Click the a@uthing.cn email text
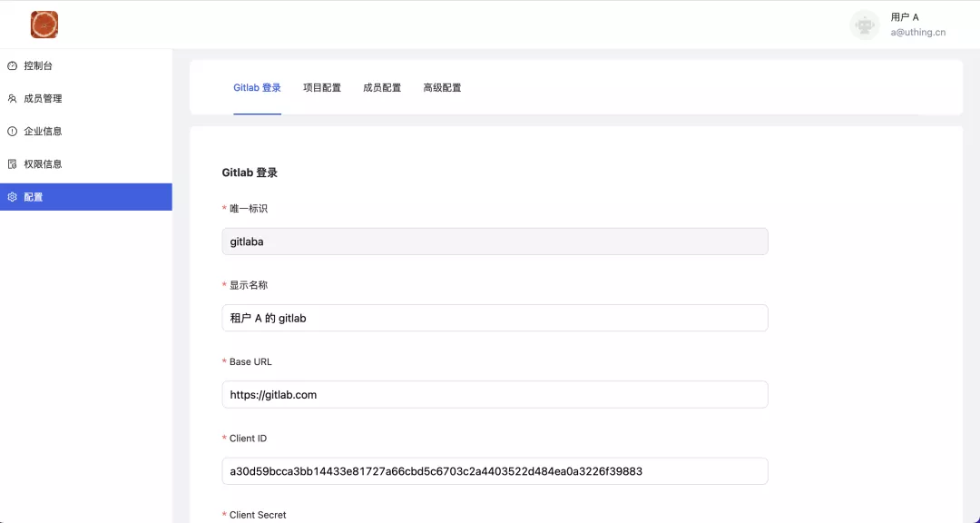 click(918, 32)
